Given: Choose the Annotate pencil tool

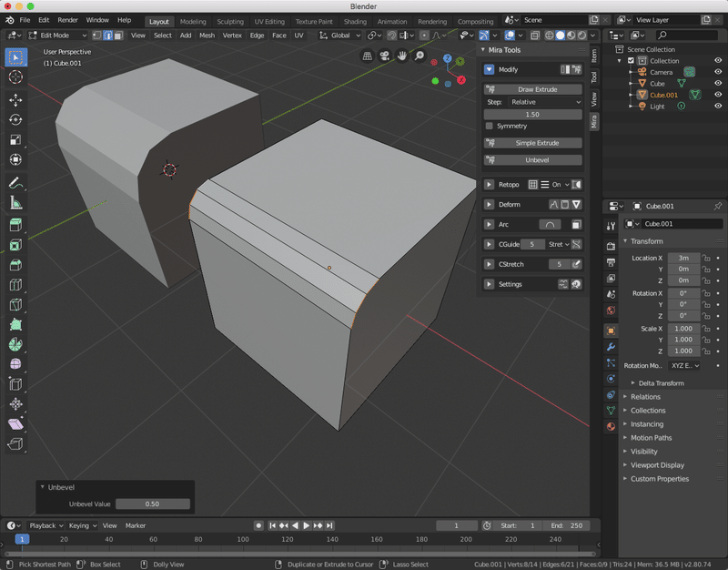Looking at the screenshot, I should [15, 183].
